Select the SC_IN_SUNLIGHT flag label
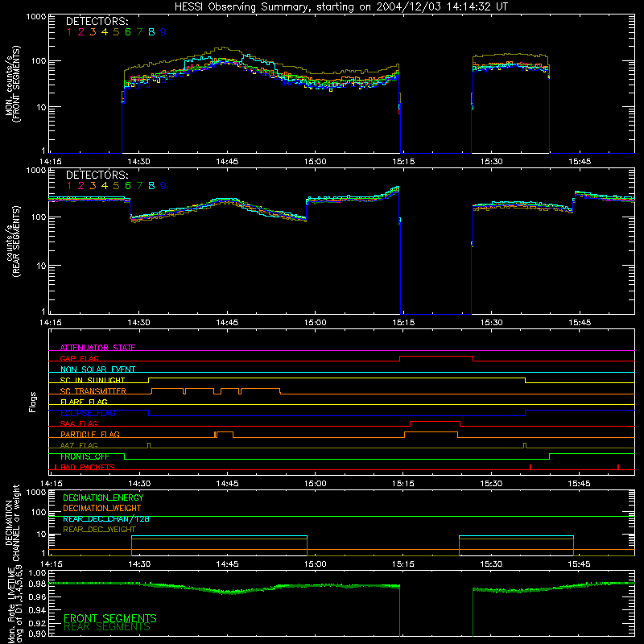The image size is (644, 644). coord(93,380)
